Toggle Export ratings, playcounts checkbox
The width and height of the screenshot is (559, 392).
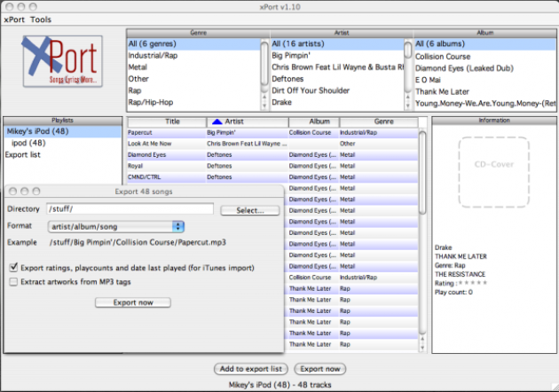[13, 267]
